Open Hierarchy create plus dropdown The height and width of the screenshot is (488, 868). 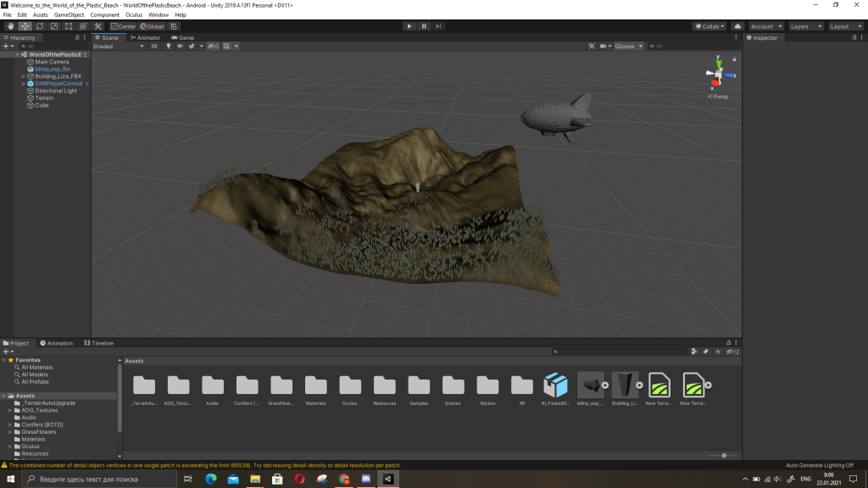[8, 46]
